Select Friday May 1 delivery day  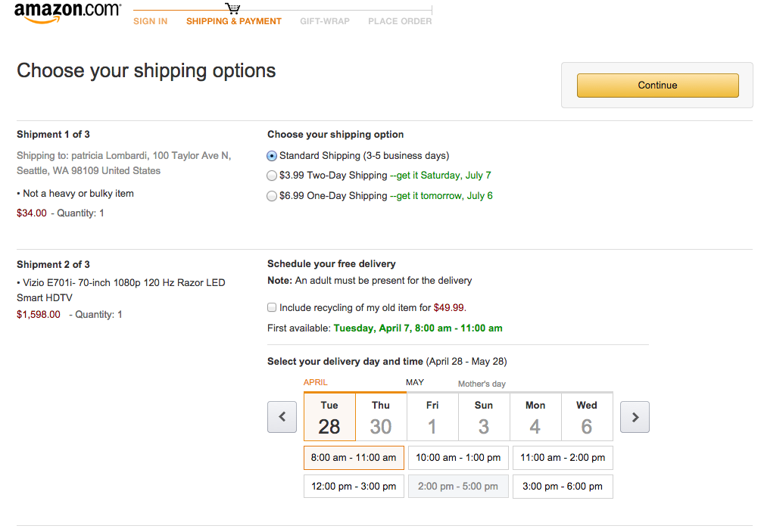[x=432, y=417]
